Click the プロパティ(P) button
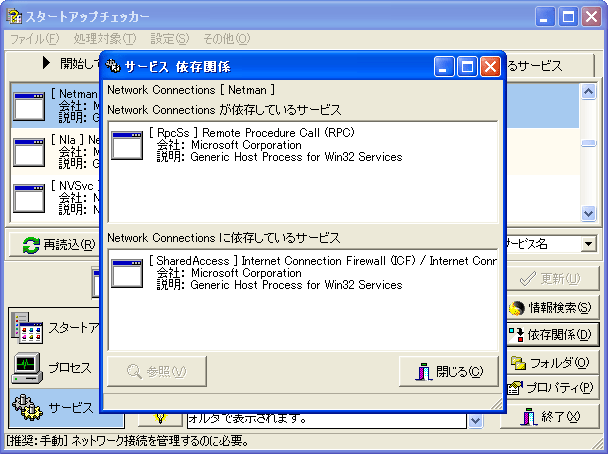The width and height of the screenshot is (608, 454). coord(552,387)
